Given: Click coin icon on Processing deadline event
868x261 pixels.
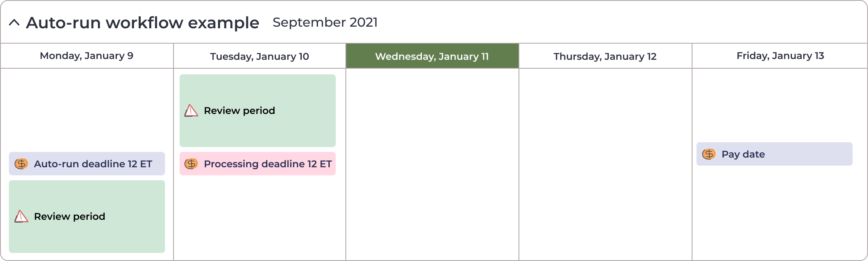Looking at the screenshot, I should (191, 164).
